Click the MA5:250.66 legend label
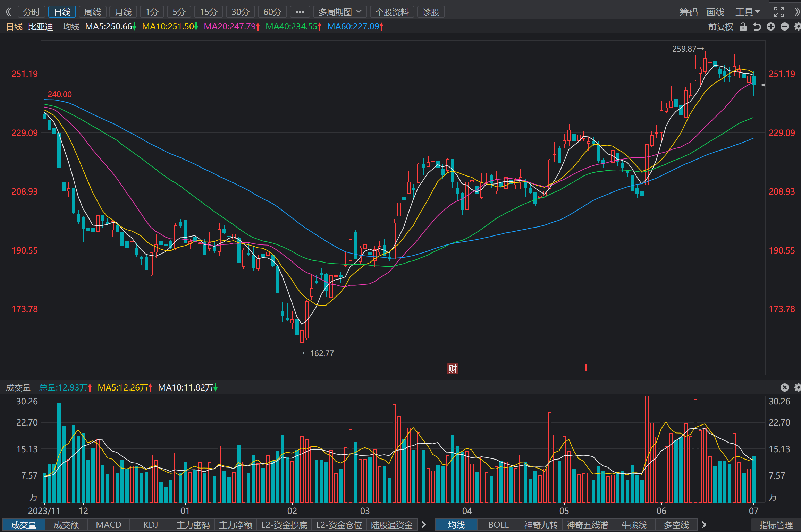The height and width of the screenshot is (532, 801). 111,27
